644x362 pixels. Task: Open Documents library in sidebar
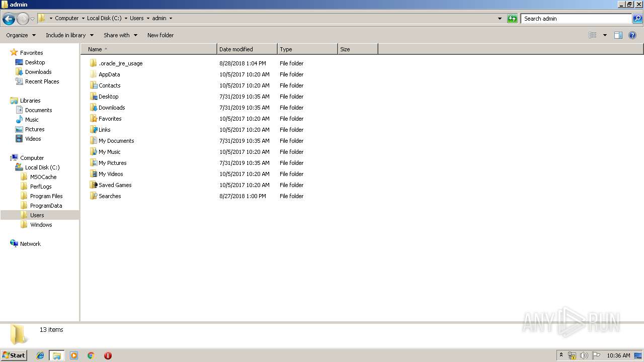click(x=38, y=110)
